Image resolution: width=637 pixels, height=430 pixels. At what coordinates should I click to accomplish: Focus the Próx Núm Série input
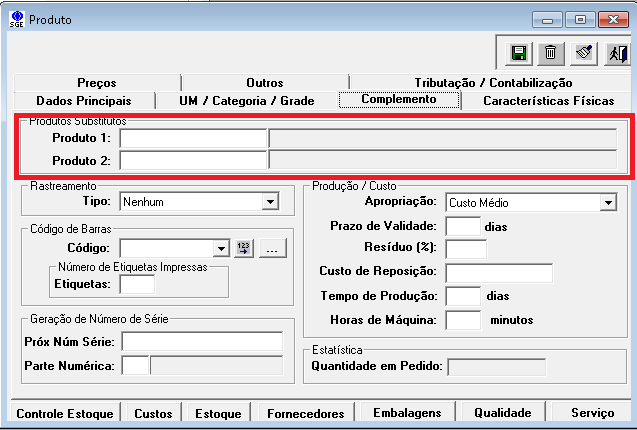(202, 342)
